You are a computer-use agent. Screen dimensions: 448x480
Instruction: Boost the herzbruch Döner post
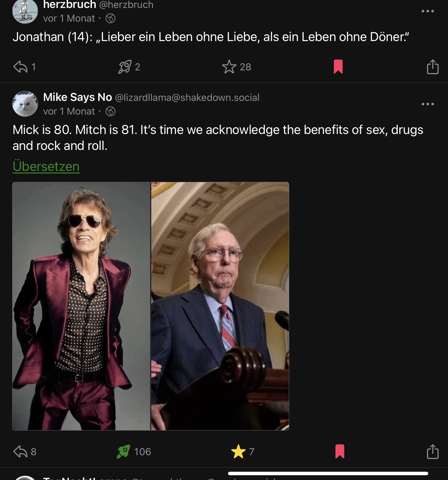pos(125,67)
